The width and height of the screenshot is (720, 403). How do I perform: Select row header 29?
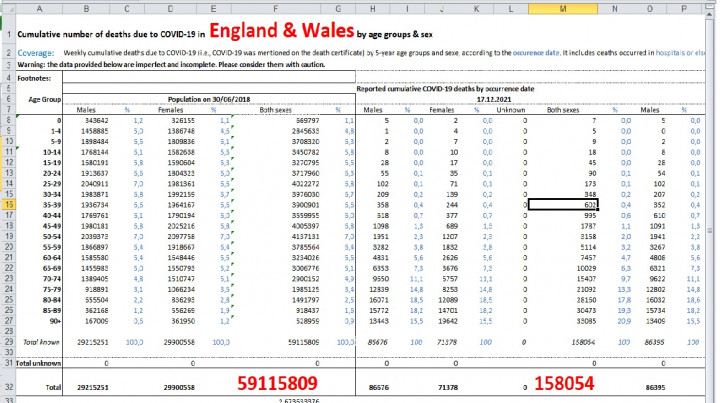[9, 342]
